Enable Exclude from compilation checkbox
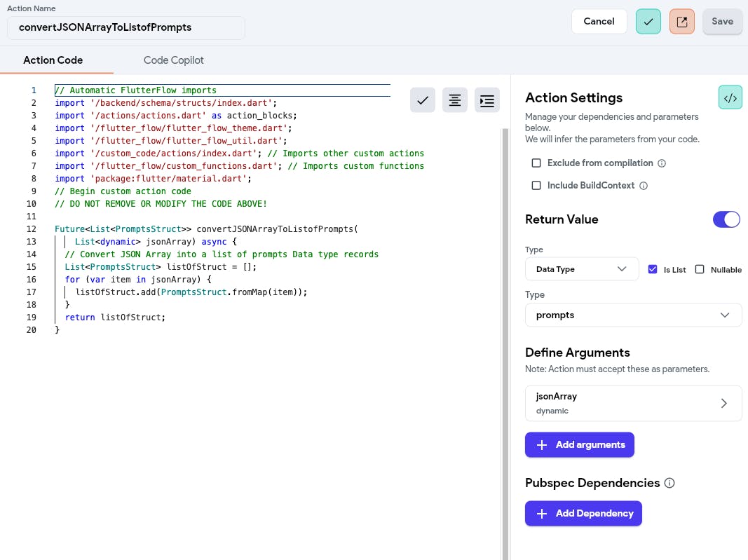The image size is (748, 560). pyautogui.click(x=536, y=163)
